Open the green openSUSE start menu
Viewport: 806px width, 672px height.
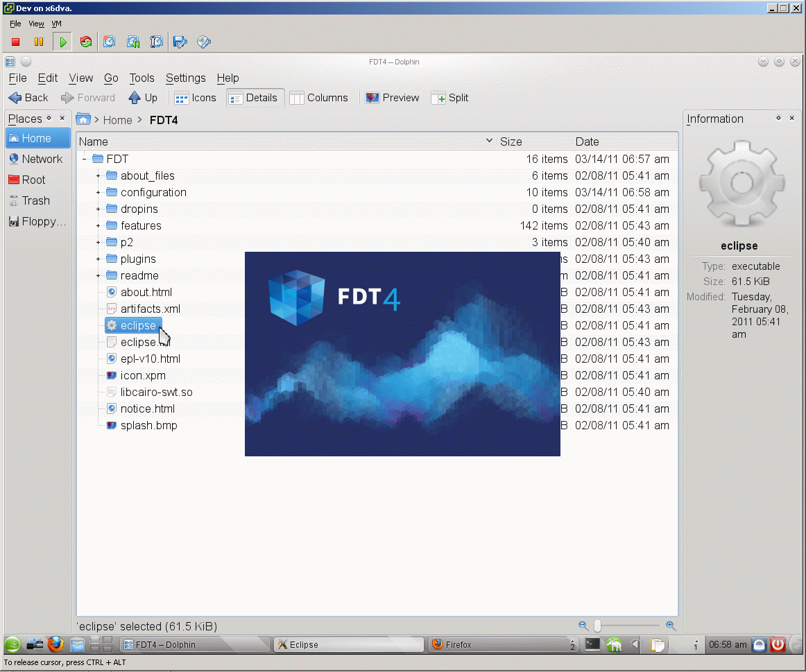pyautogui.click(x=13, y=644)
